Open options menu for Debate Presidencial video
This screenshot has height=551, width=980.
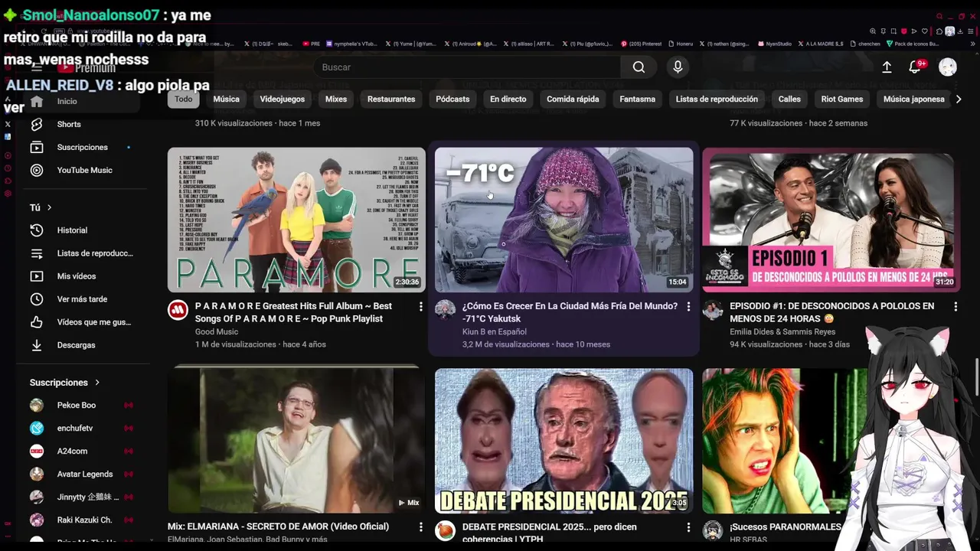(x=688, y=527)
